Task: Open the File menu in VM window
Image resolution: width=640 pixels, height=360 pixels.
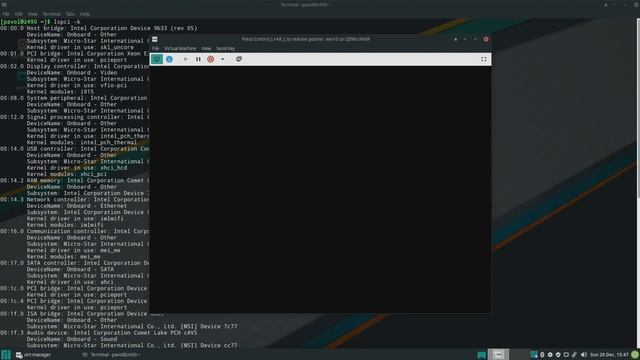Action: coord(156,49)
